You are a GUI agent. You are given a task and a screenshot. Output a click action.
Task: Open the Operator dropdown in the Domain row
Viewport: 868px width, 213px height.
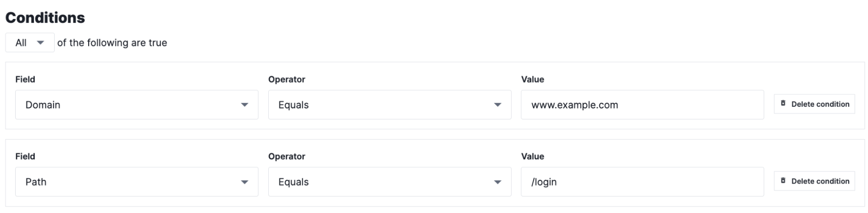coord(389,105)
